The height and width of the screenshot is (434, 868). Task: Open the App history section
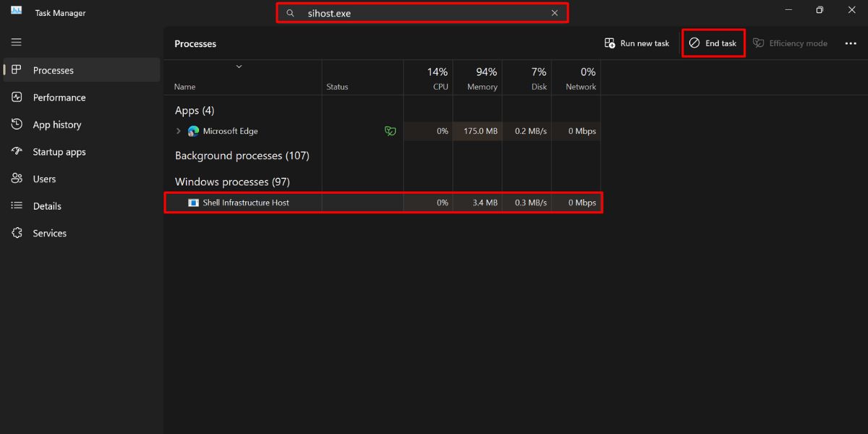click(x=16, y=124)
